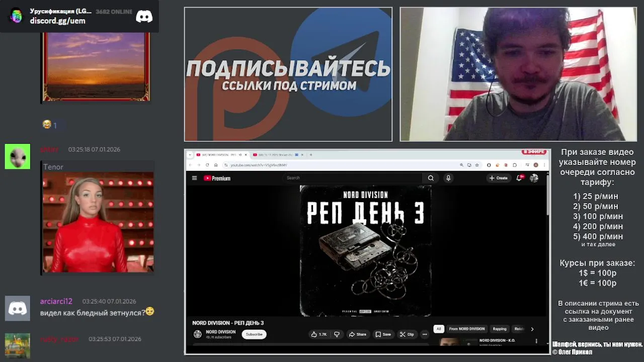Screen dimensions: 644x362
Task: Click the browser back arrow
Action: click(190, 165)
